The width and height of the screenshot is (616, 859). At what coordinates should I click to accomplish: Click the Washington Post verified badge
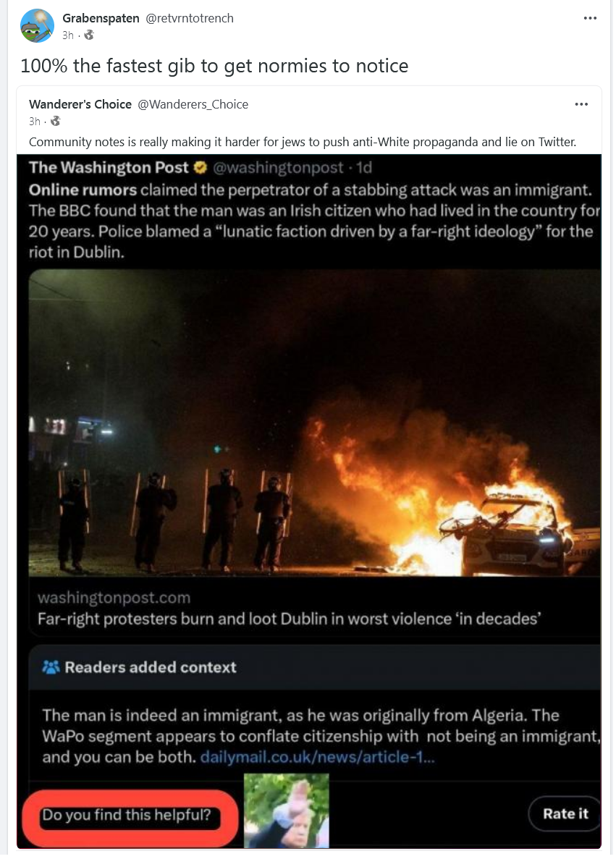pos(201,168)
